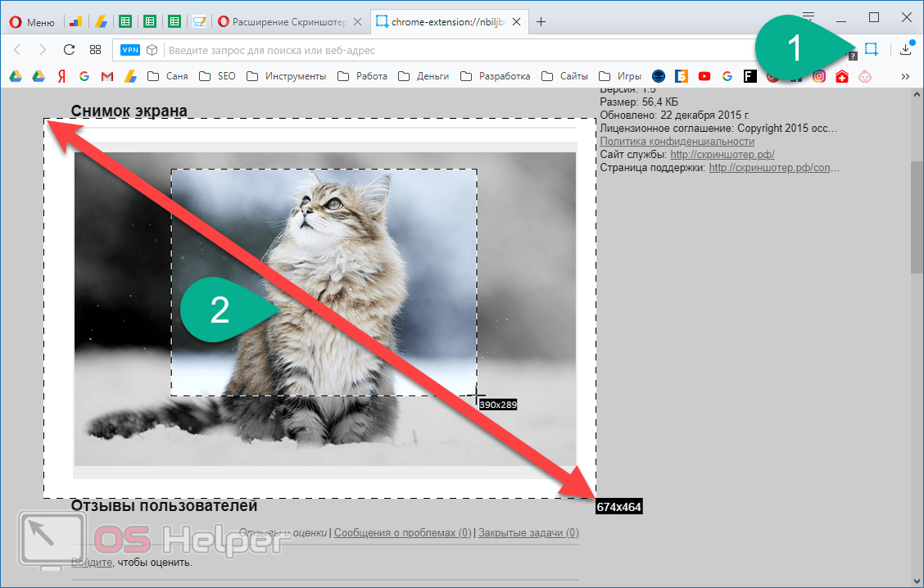
Task: Open the SEO bookmarks folder
Action: tap(217, 76)
